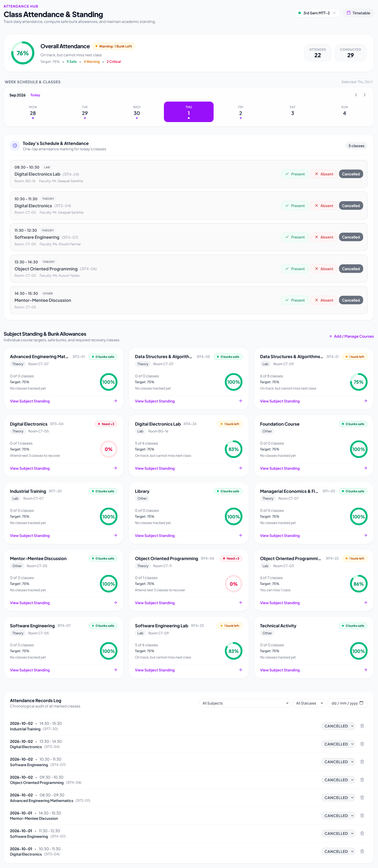Delete the 2026-10-02 Object Oriented Programming record
The image size is (378, 868).
(362, 780)
